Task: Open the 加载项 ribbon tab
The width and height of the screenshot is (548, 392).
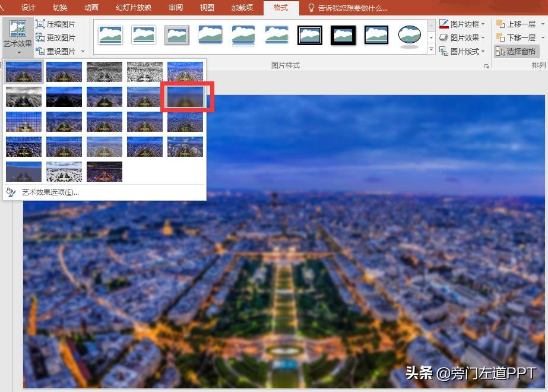Action: [242, 8]
